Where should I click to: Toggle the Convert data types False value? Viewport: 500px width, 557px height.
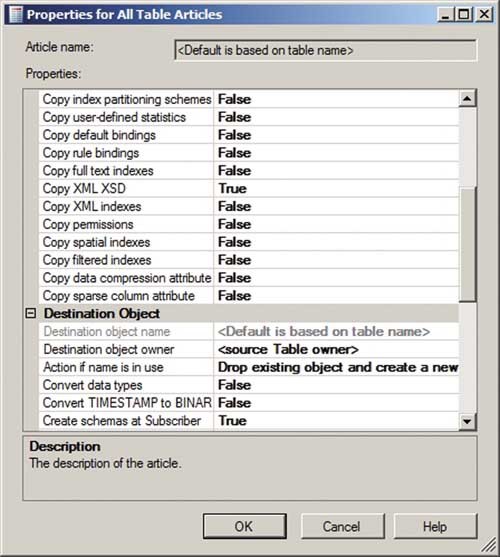click(336, 385)
